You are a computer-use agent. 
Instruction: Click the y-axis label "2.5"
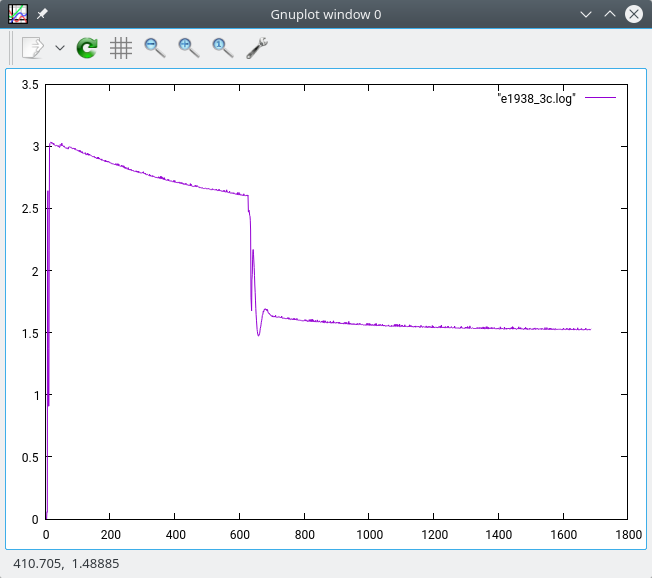click(30, 209)
